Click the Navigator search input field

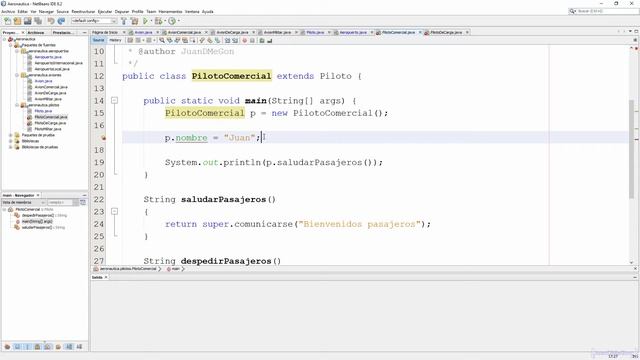point(60,202)
